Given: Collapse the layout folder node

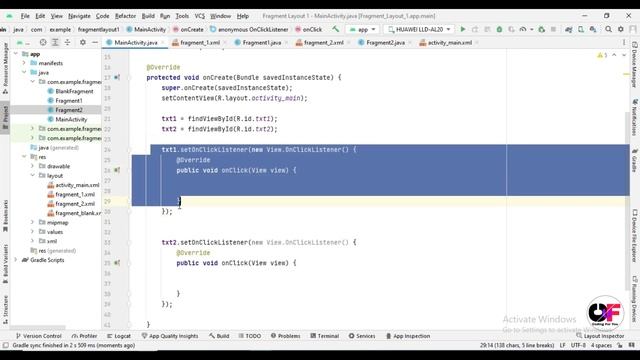Looking at the screenshot, I should click(x=33, y=176).
